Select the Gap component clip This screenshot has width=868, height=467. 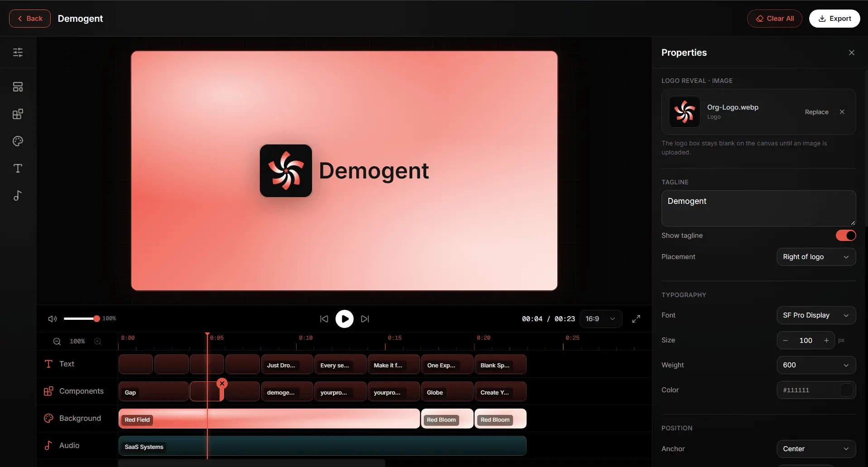tap(153, 391)
